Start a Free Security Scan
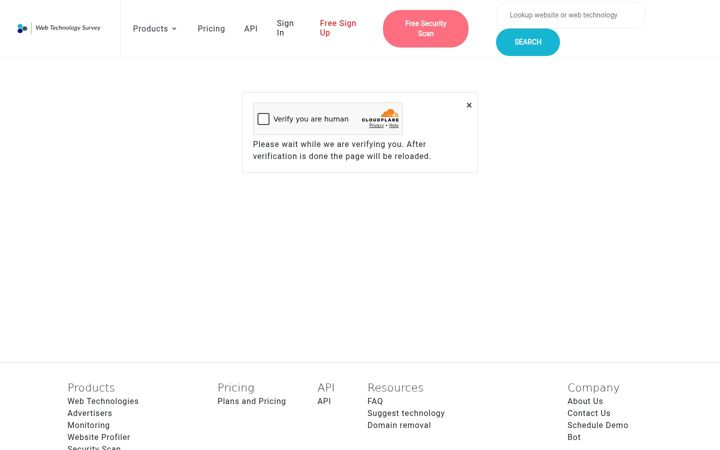The height and width of the screenshot is (450, 720). point(426,28)
